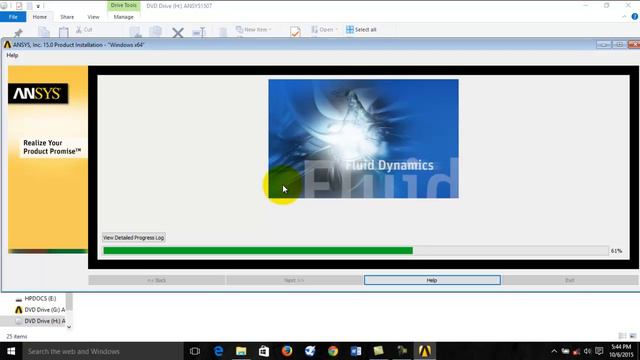Image resolution: width=640 pixels, height=360 pixels.
Task: Open the Open dropdown in ribbon
Action: point(324,29)
